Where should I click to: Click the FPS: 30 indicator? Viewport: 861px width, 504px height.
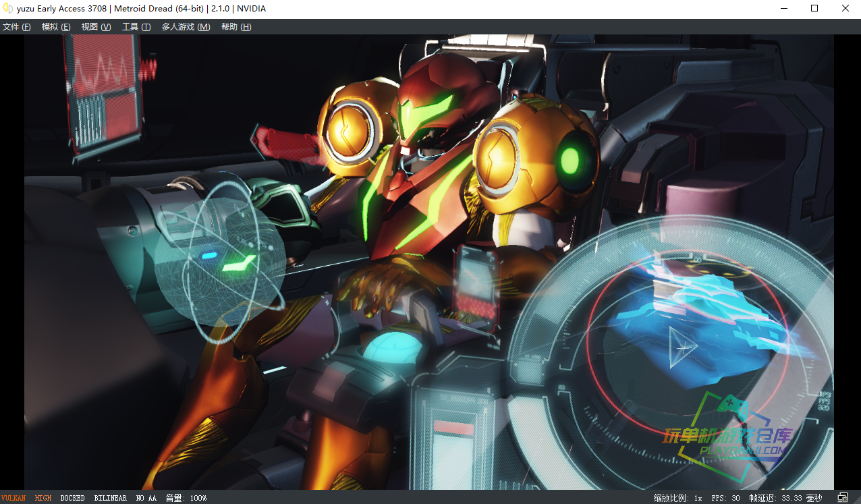pos(725,498)
